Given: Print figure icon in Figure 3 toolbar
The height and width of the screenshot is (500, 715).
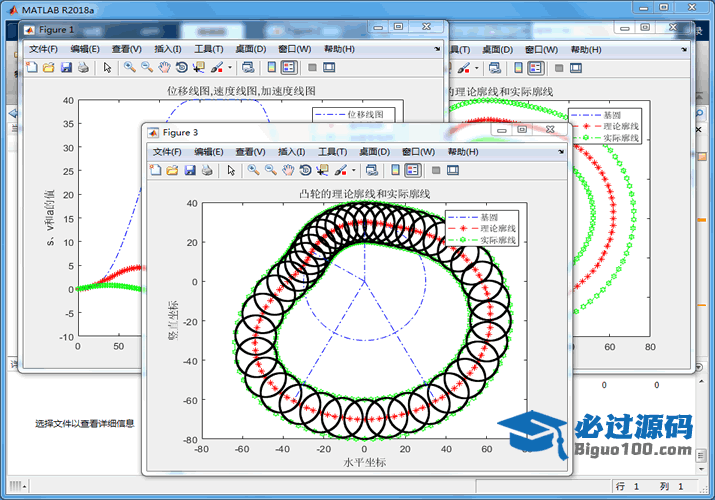Looking at the screenshot, I should [207, 170].
